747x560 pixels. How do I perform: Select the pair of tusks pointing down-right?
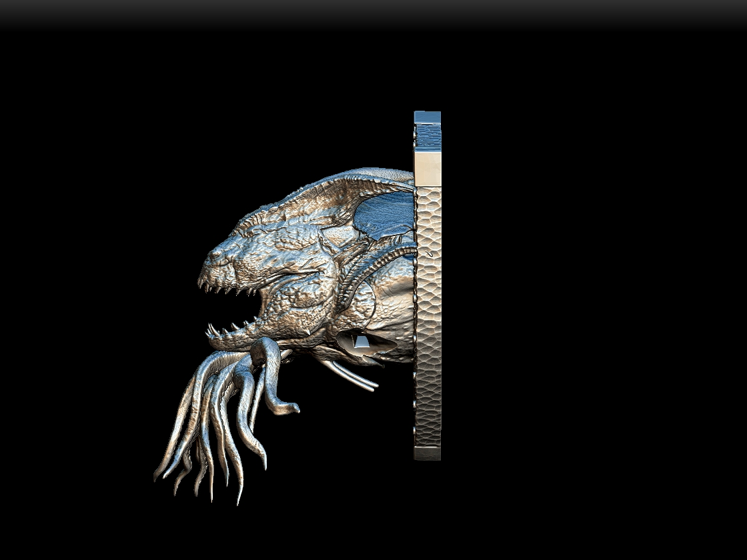click(353, 377)
